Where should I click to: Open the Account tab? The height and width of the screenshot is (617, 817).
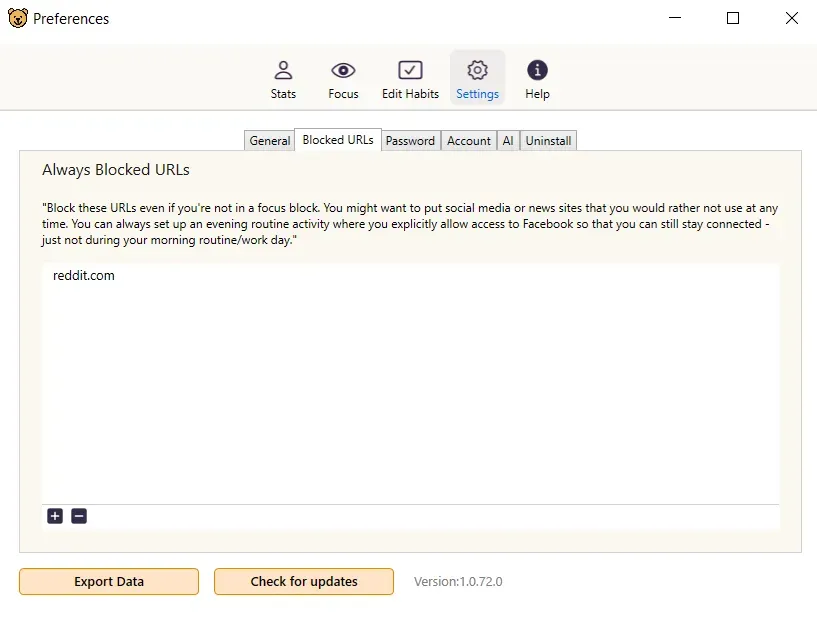click(x=468, y=141)
